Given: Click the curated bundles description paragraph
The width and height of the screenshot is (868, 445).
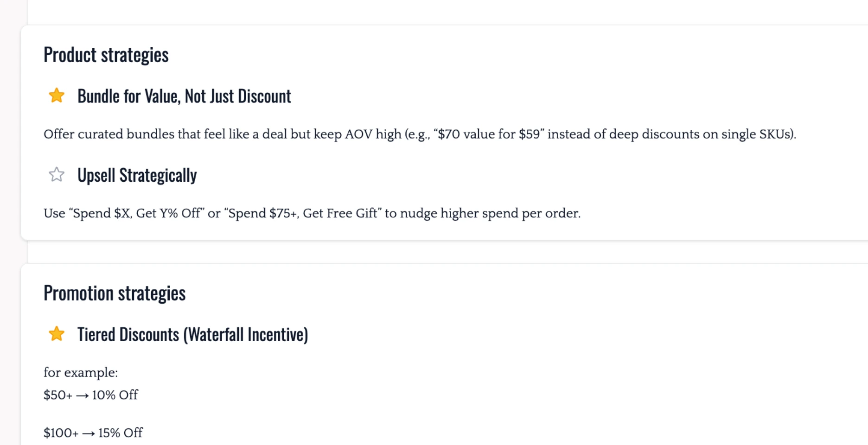Looking at the screenshot, I should (420, 134).
